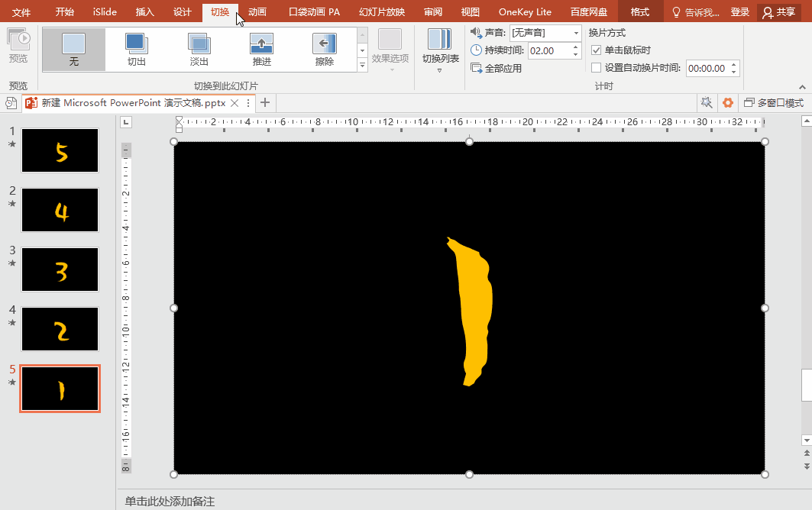
Task: Click the 共享 share button
Action: tap(778, 11)
